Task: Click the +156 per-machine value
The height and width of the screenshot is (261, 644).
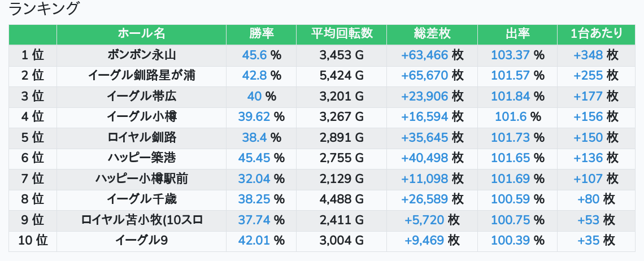Action: [x=589, y=117]
